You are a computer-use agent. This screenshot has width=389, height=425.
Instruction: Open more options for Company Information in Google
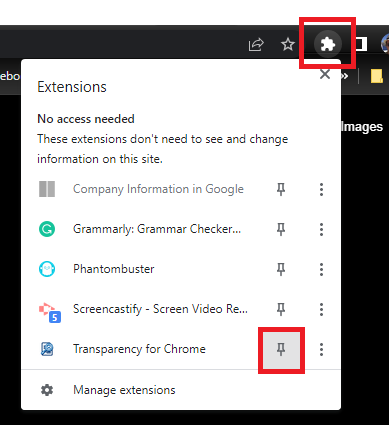click(x=321, y=189)
